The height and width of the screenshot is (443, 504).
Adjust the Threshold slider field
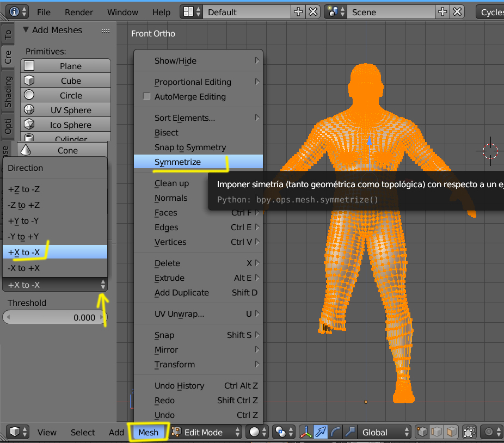(54, 317)
